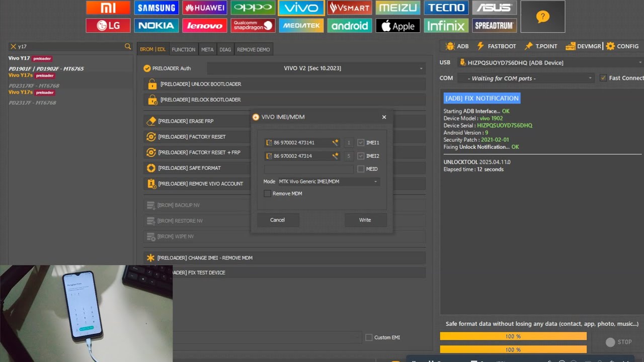The width and height of the screenshot is (644, 362).
Task: Open the COM ports dropdown
Action: point(527,78)
